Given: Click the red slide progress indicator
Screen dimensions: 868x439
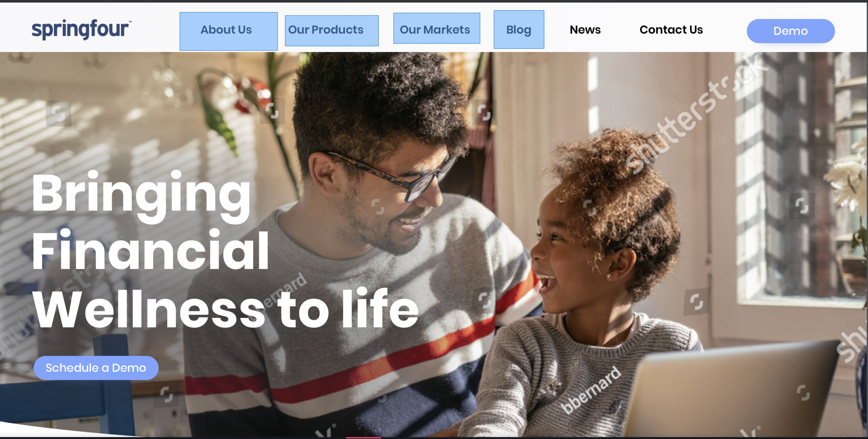Looking at the screenshot, I should (x=363, y=438).
